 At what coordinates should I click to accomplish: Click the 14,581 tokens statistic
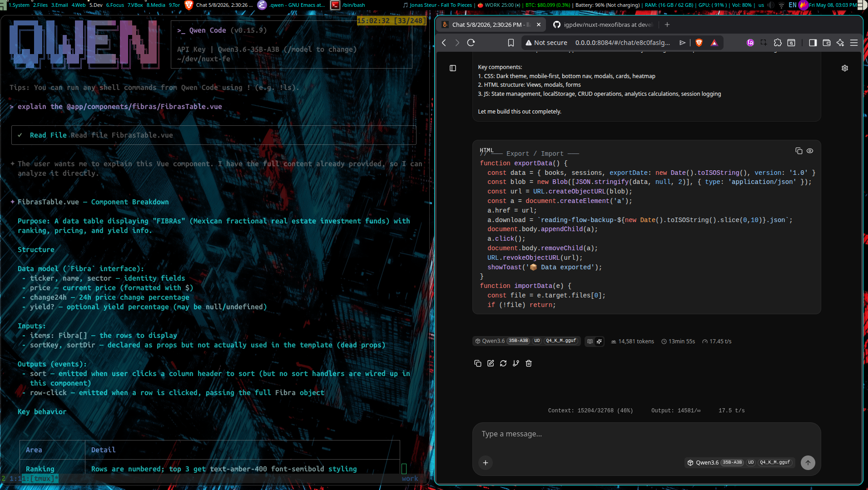633,341
